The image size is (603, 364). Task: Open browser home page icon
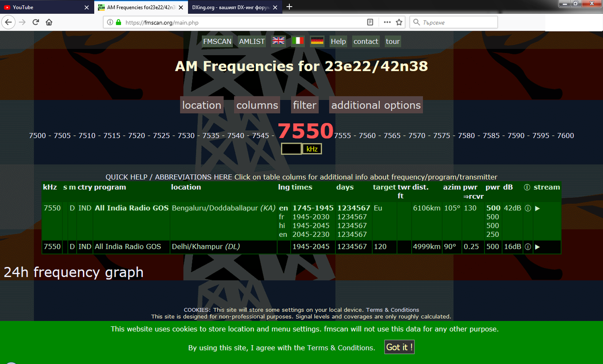point(49,22)
